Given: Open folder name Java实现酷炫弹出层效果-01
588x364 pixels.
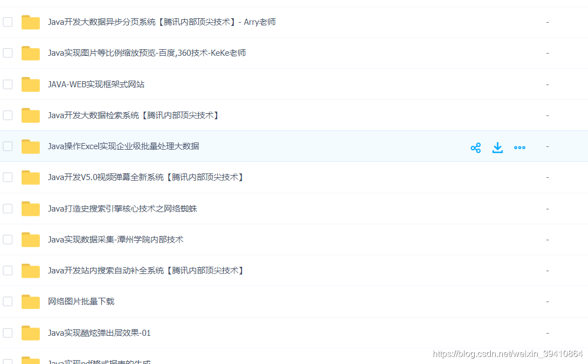Looking at the screenshot, I should pos(99,333).
